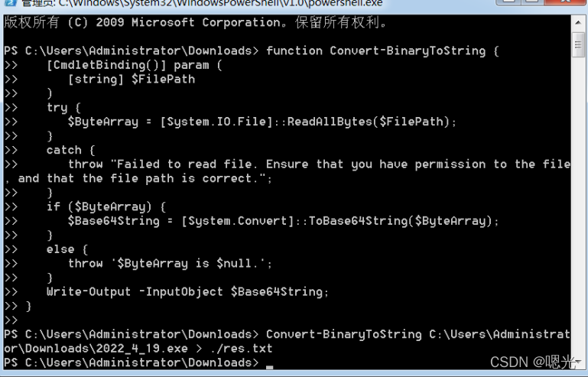Click the vertical scrollbar thumb
Viewport: 588px width, 377px height.
(579, 44)
